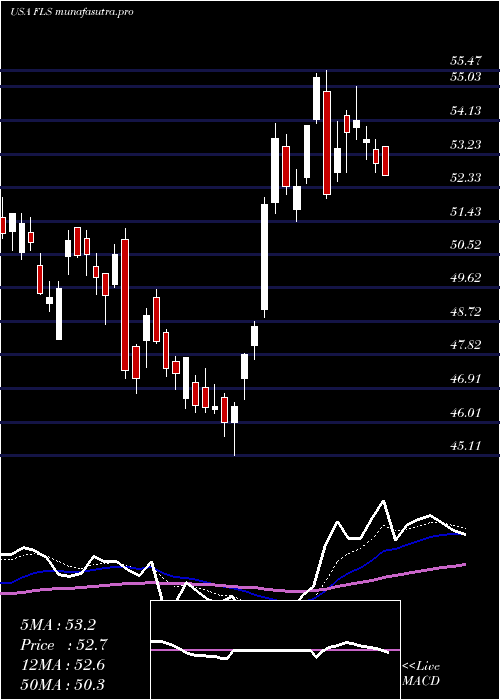Click inside the MACD inset panel
The height and width of the screenshot is (700, 500).
[x=275, y=650]
